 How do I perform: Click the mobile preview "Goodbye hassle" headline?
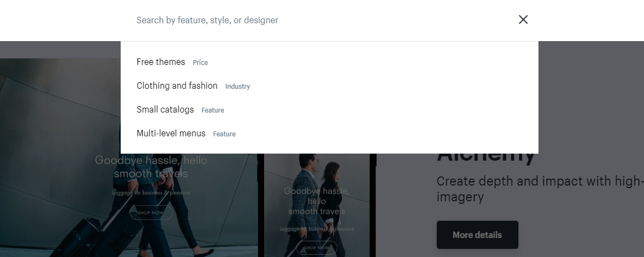(317, 201)
